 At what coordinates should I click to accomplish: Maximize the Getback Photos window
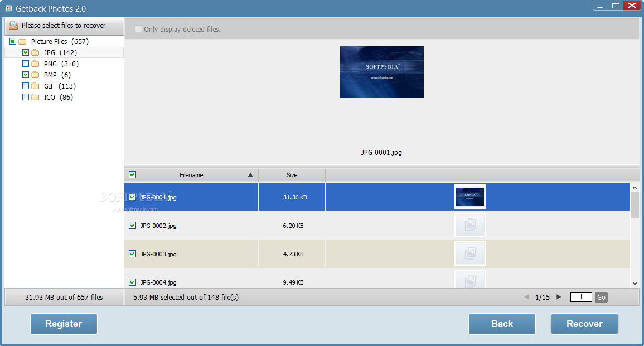coord(615,6)
